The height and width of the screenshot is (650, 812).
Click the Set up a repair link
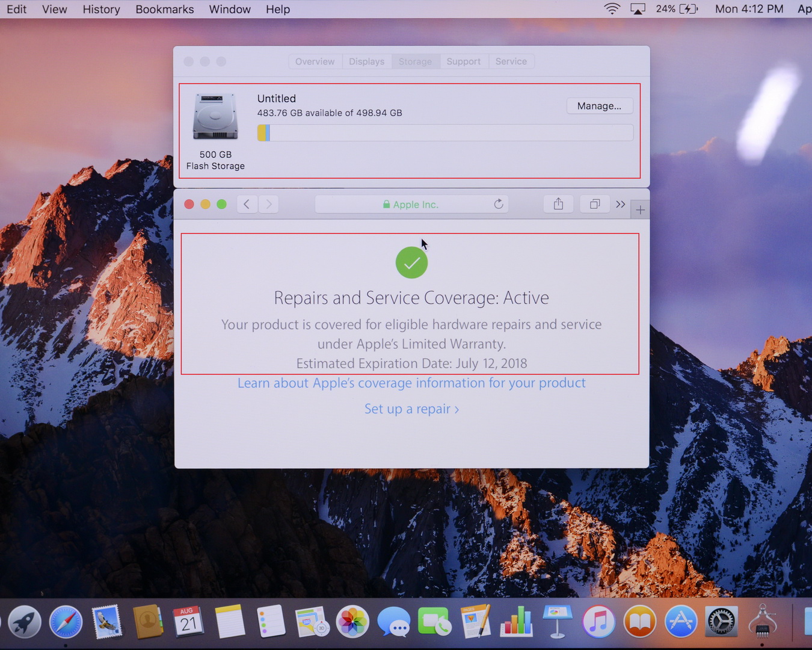click(x=411, y=409)
